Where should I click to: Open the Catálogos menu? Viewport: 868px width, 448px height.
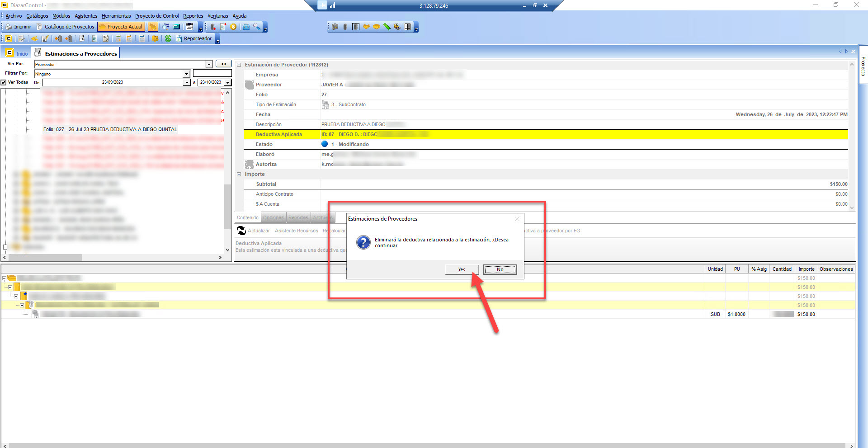[37, 16]
